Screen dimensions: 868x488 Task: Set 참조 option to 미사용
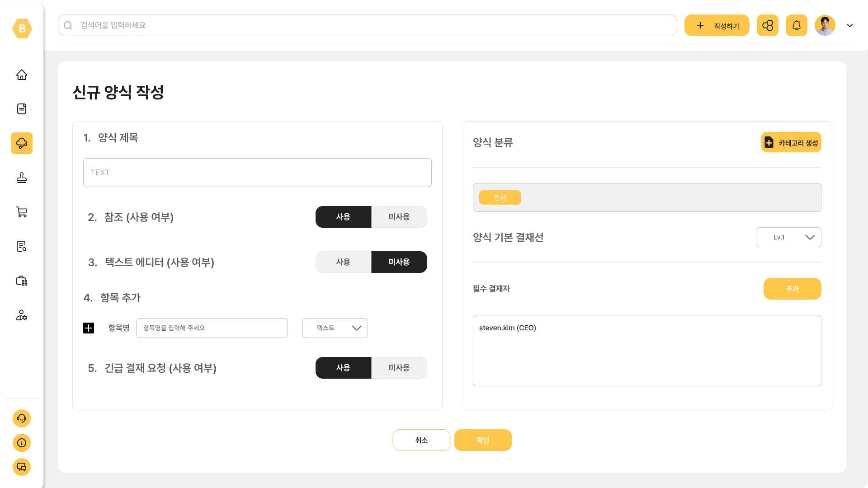[x=399, y=217]
